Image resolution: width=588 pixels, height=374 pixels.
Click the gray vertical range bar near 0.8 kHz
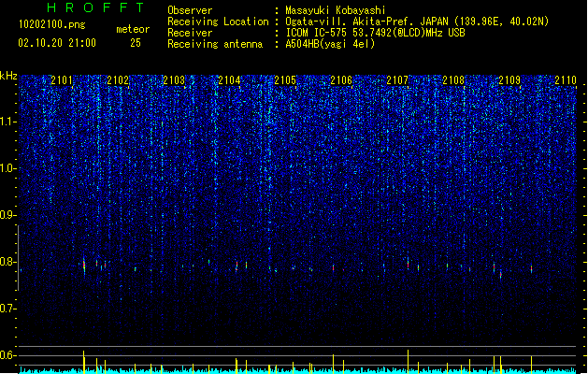click(18, 258)
